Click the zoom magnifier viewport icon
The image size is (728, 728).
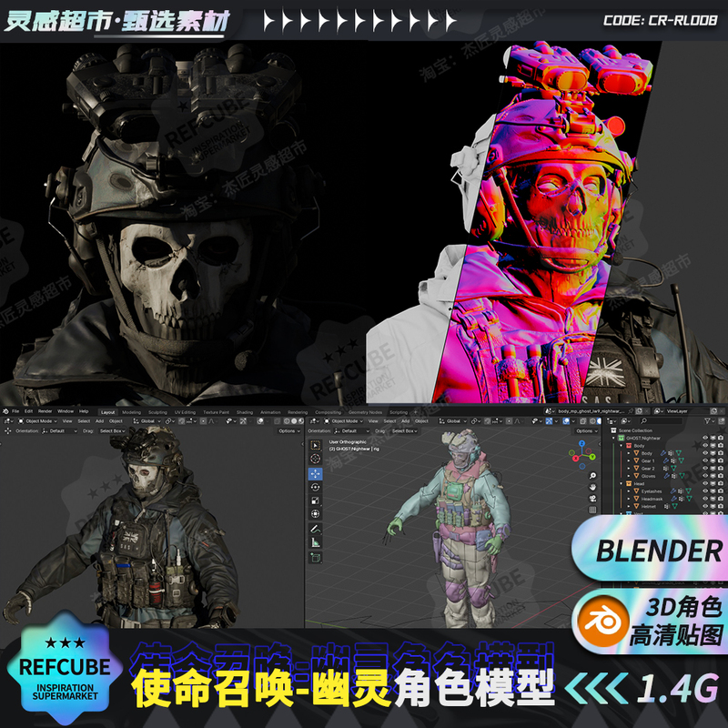[592, 475]
